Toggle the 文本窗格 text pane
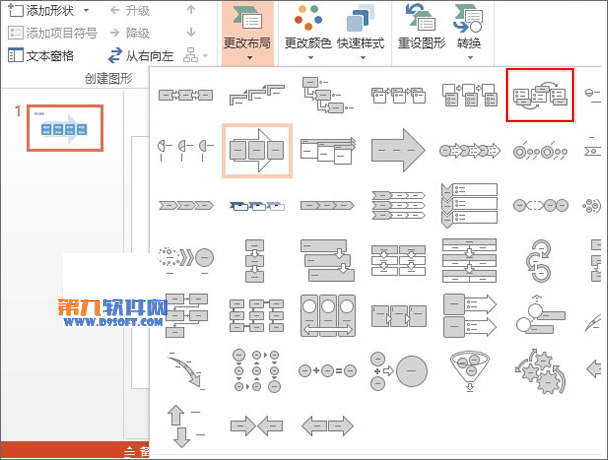The width and height of the screenshot is (608, 460). 42,57
